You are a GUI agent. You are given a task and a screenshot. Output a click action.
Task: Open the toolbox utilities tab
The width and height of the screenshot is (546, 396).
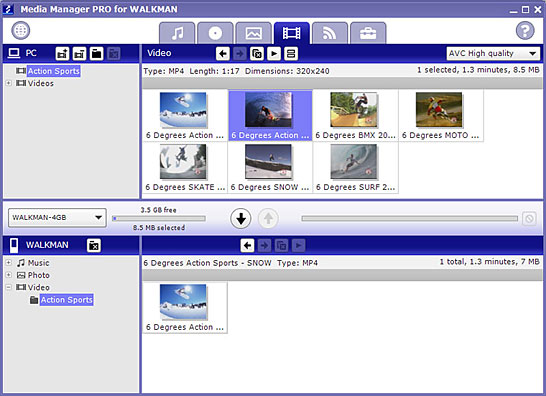point(368,33)
